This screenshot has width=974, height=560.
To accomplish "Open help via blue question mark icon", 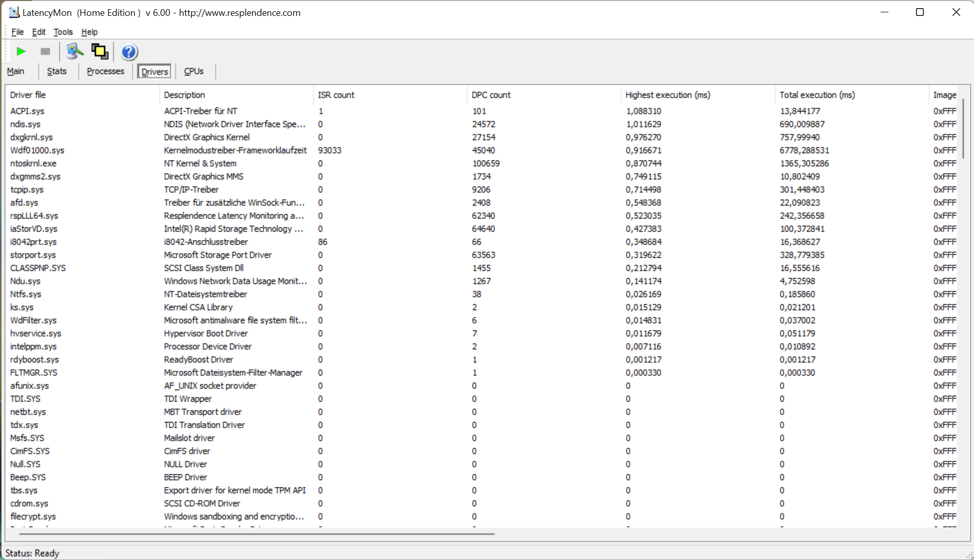I will (x=129, y=52).
